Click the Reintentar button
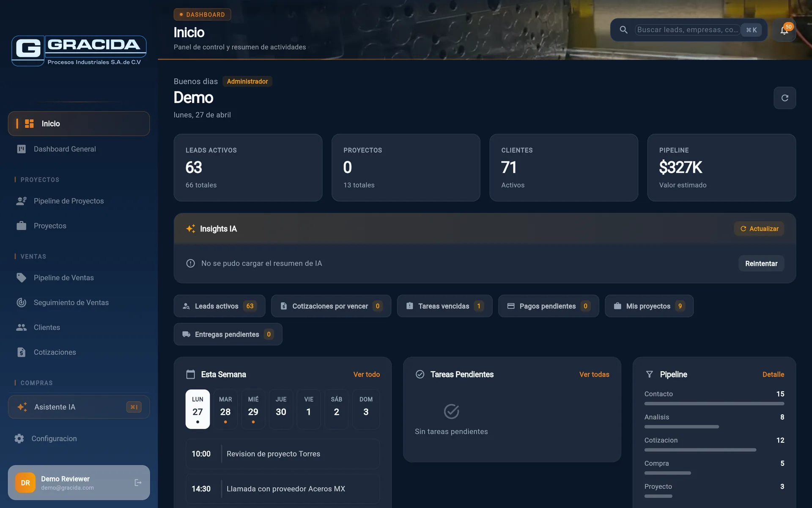Screen dimensions: 812x508 [x=761, y=263]
